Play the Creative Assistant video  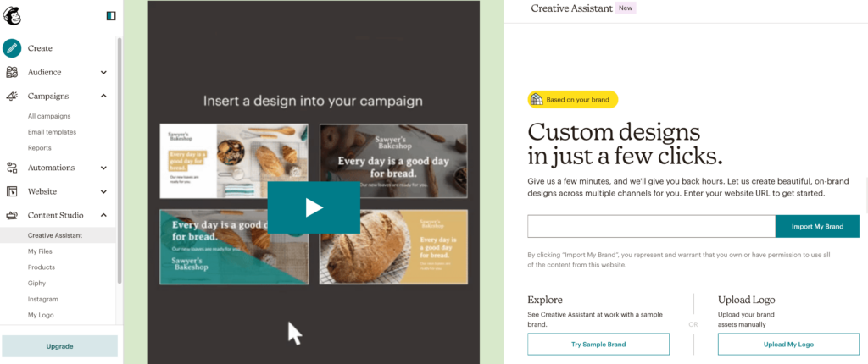point(314,207)
